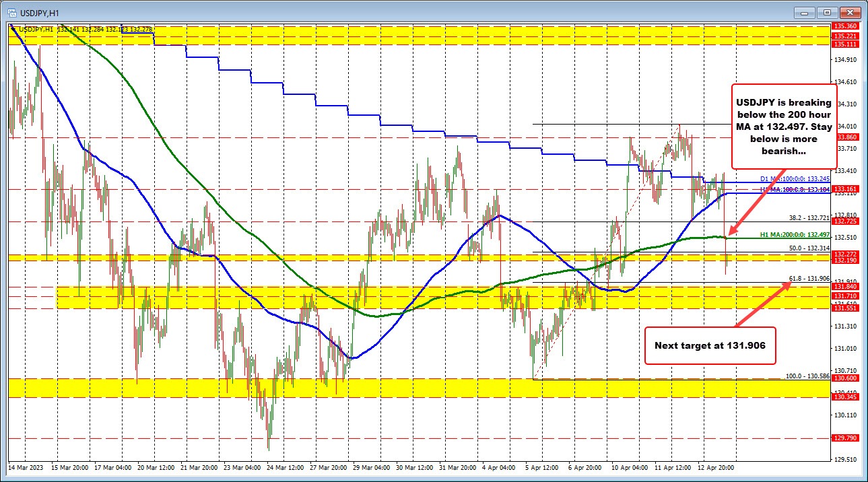Minimize the USDJPY,H1 chart window
The image size is (868, 482).
pyautogui.click(x=806, y=11)
